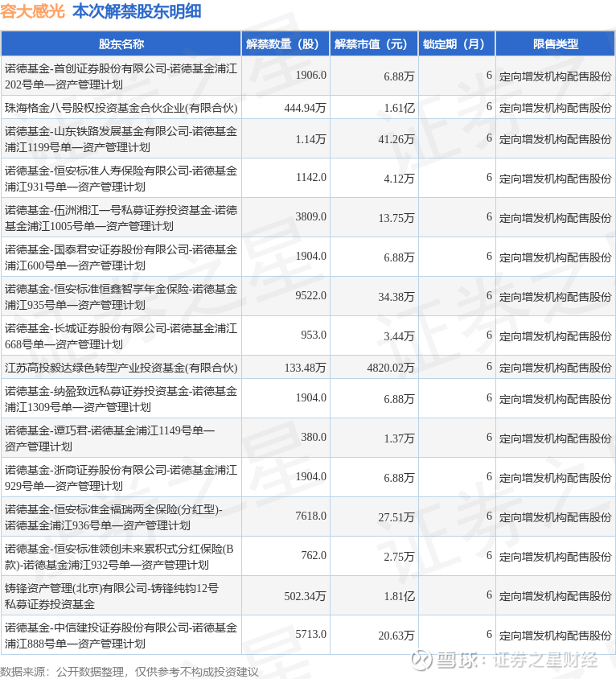Screen dimensions: 616x679
Task: Click the 限售类型 column header
Action: tap(556, 43)
